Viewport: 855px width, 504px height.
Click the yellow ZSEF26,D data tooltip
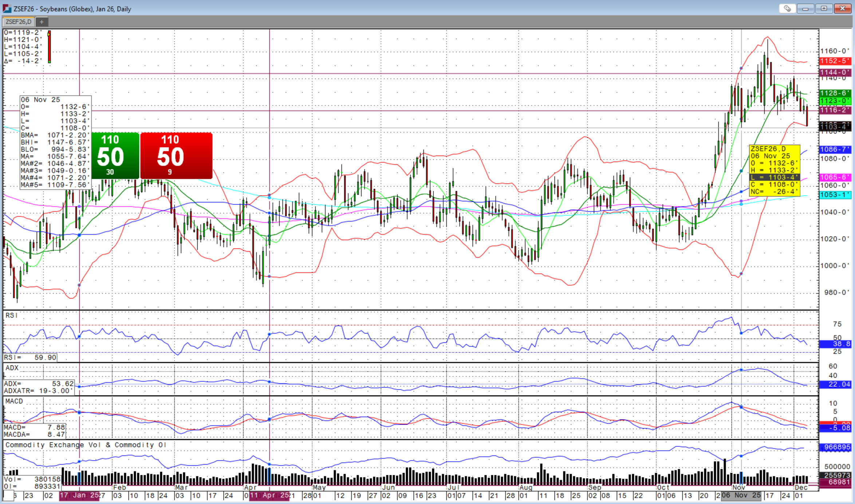[774, 170]
